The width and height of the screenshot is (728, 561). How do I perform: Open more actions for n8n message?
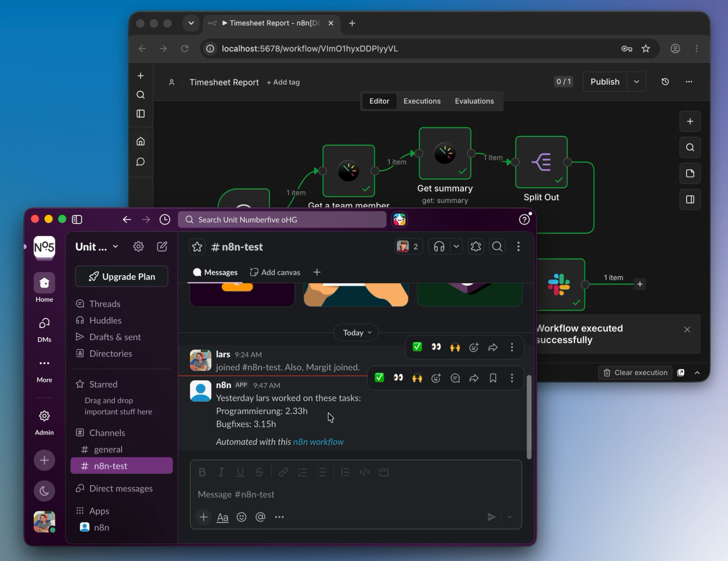[512, 378]
